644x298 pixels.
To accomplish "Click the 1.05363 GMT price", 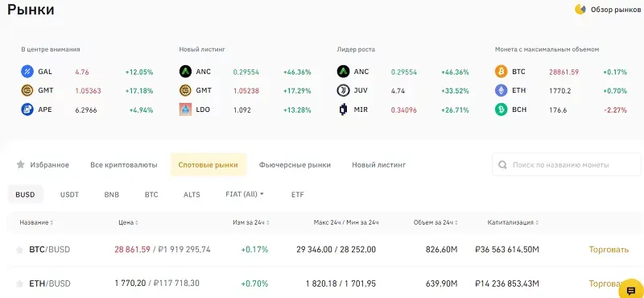I will pos(88,91).
